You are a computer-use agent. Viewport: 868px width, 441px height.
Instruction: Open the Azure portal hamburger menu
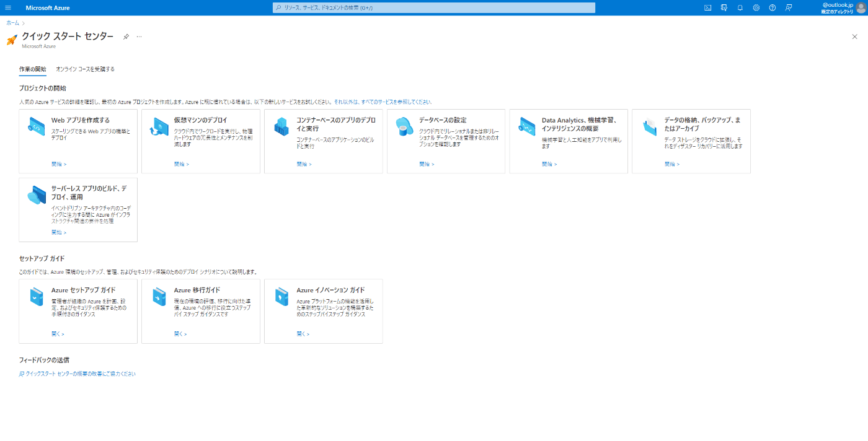click(8, 7)
